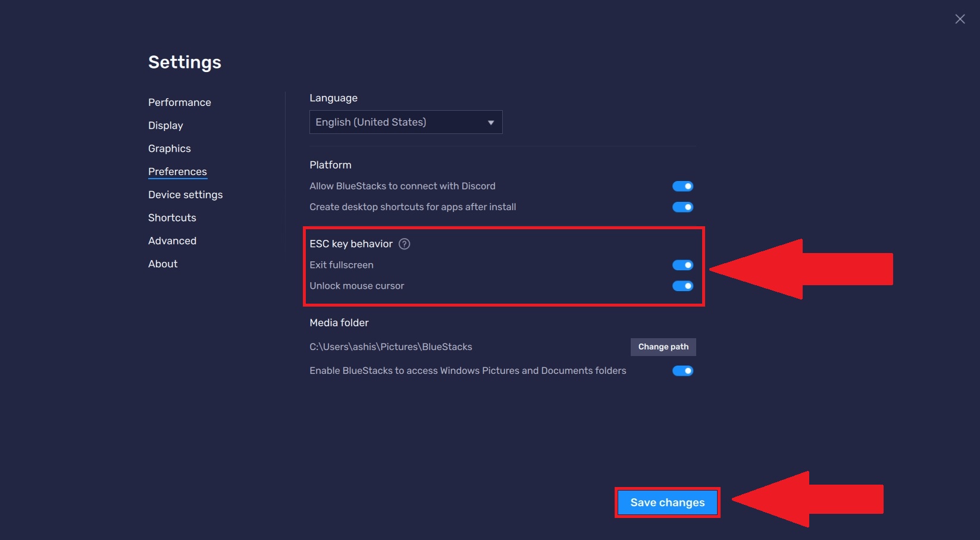Open the Language dropdown menu

pos(490,121)
